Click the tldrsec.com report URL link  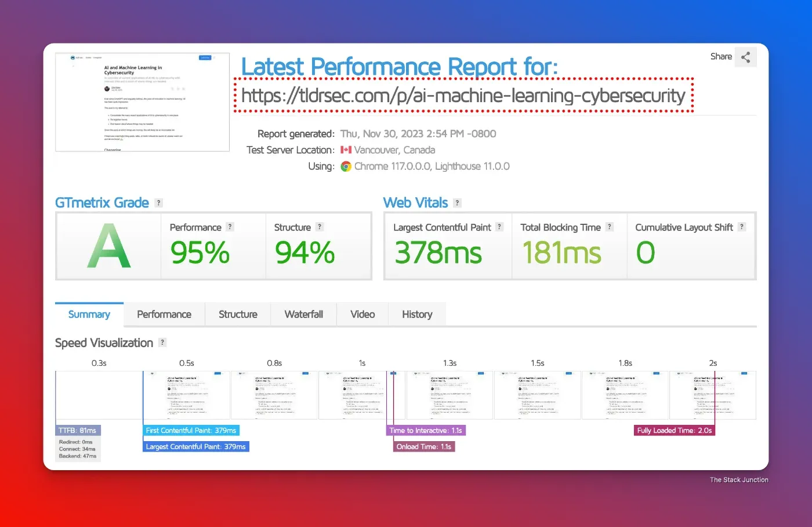[x=463, y=96]
